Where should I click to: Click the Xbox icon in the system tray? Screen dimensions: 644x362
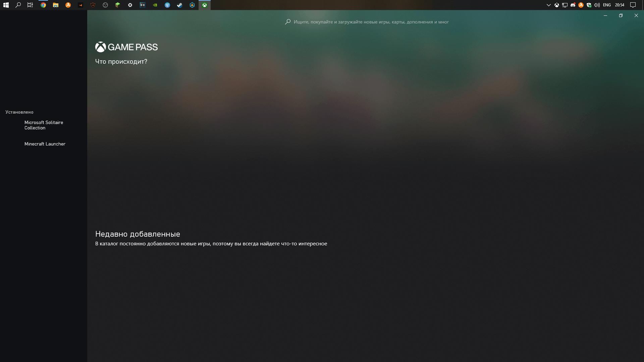557,5
